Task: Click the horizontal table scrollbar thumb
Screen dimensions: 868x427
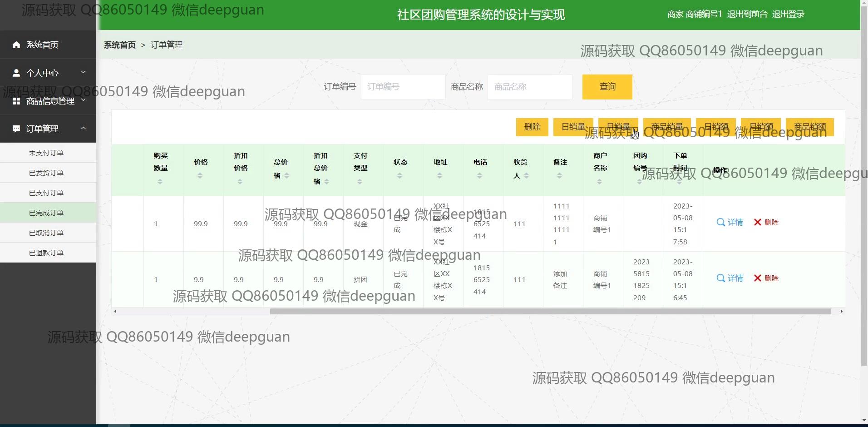Action: 550,312
